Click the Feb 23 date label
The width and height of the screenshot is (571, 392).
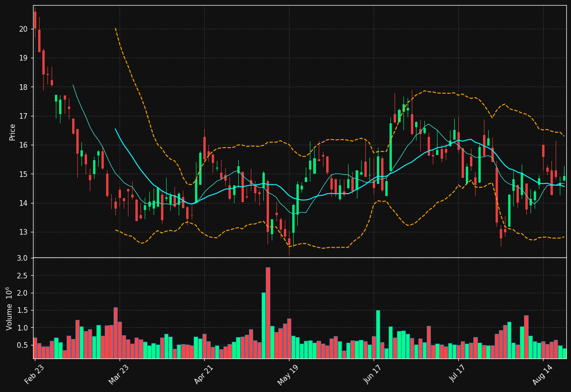click(x=34, y=373)
